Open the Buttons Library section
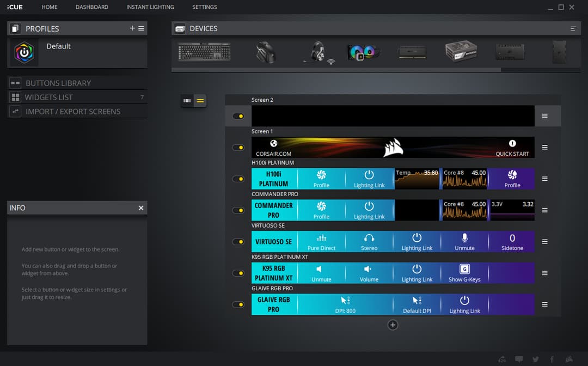Screen dimensions: 588x366 coord(58,83)
